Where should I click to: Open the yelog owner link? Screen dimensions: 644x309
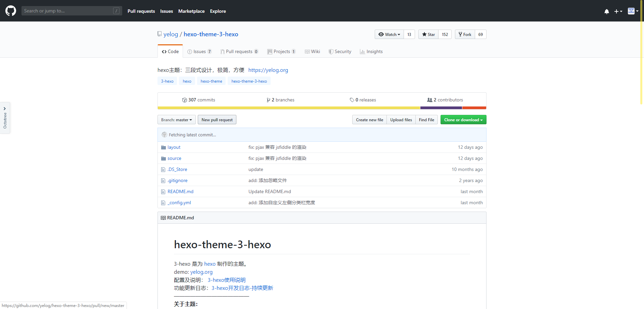(x=171, y=34)
